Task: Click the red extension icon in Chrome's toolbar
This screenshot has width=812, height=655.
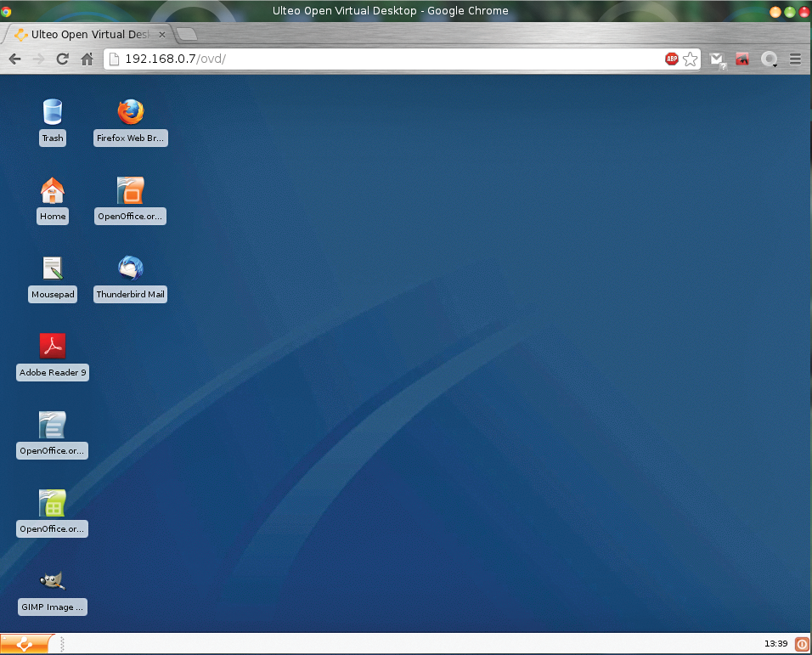Action: (742, 59)
